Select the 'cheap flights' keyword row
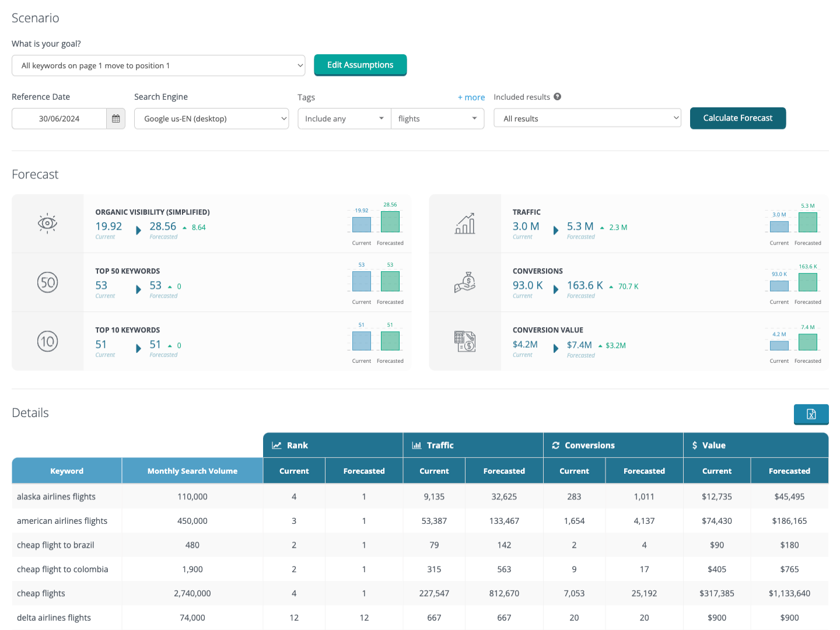 click(x=420, y=593)
